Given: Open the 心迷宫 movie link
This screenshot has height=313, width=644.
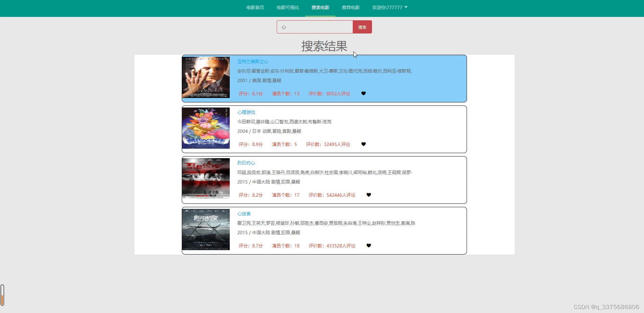Looking at the screenshot, I should pos(244,214).
